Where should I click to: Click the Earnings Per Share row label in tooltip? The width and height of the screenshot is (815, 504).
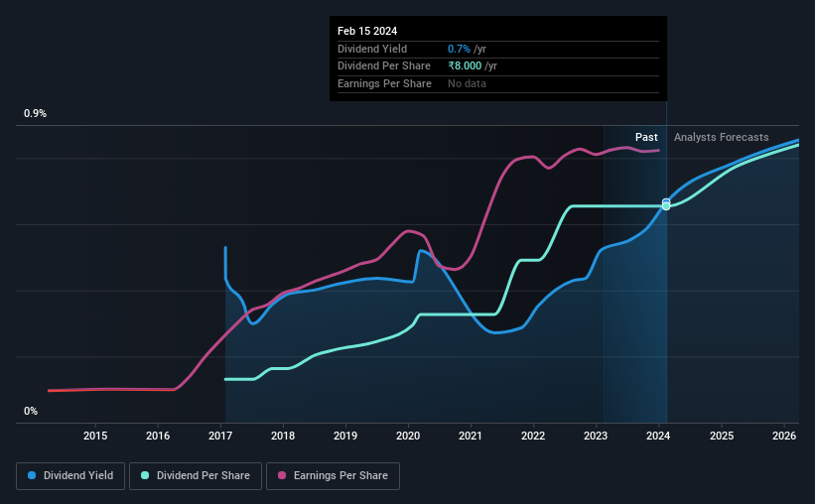click(384, 83)
